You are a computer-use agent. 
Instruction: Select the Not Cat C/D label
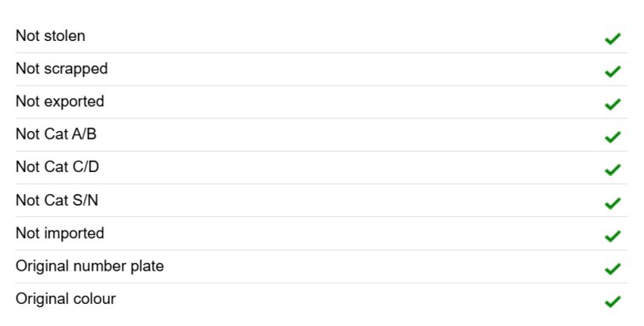[x=57, y=167]
